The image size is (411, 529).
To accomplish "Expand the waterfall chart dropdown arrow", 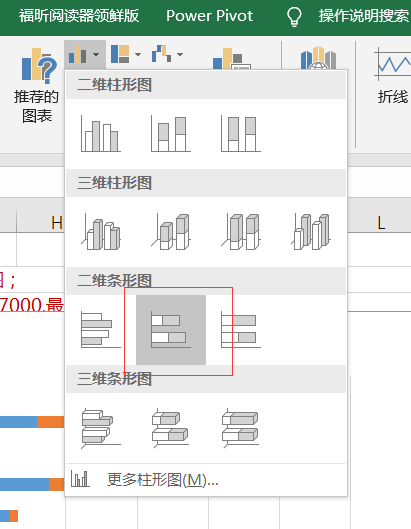I will click(x=180, y=54).
